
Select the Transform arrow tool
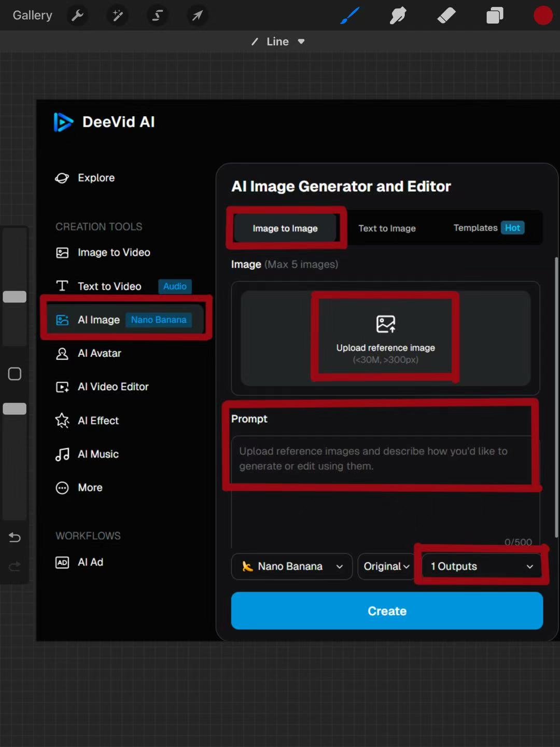tap(198, 16)
